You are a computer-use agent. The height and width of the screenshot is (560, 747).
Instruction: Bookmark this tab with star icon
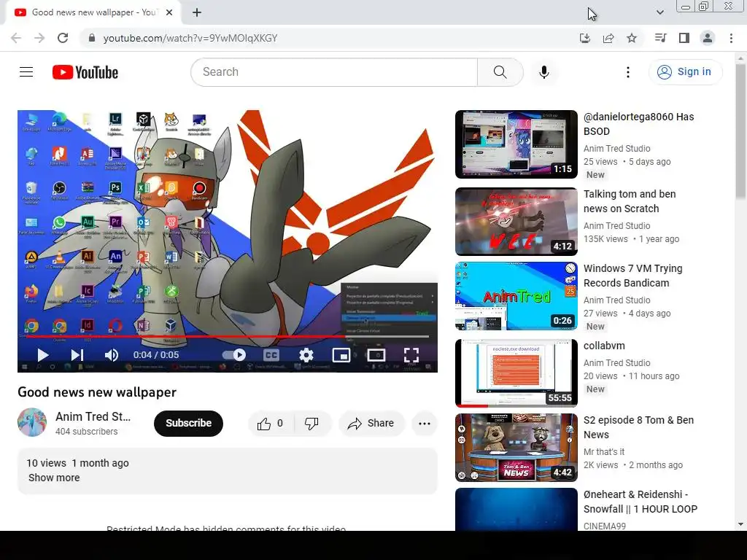coord(632,38)
